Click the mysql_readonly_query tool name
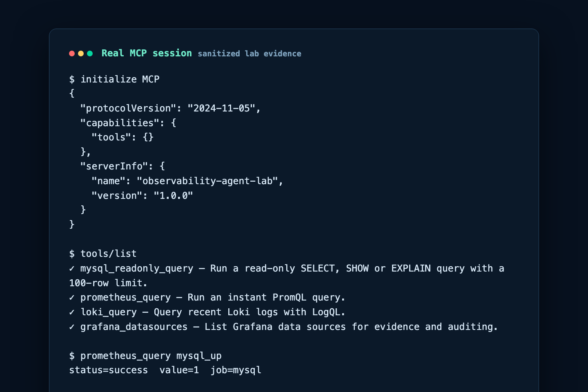The width and height of the screenshot is (588, 392). 137,268
